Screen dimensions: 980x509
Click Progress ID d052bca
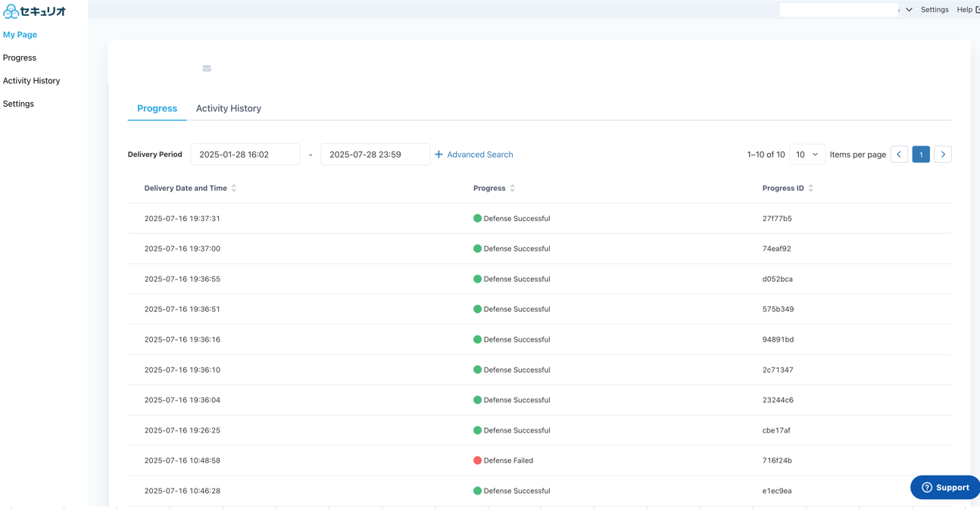click(x=778, y=279)
